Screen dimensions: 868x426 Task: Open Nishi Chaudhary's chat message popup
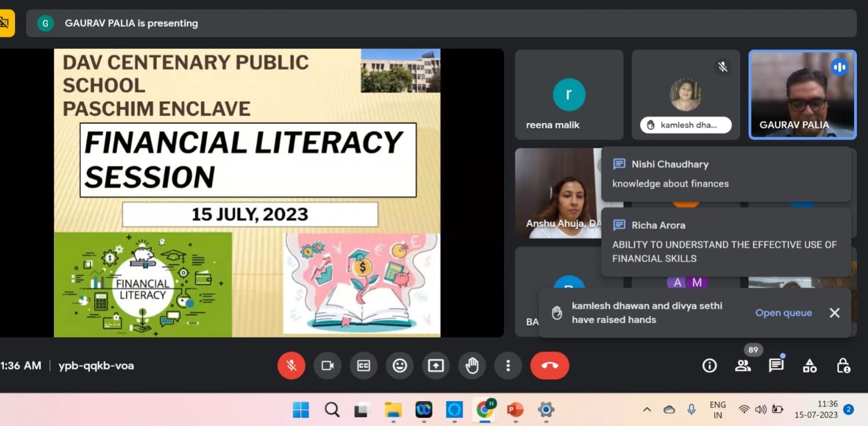pyautogui.click(x=726, y=174)
